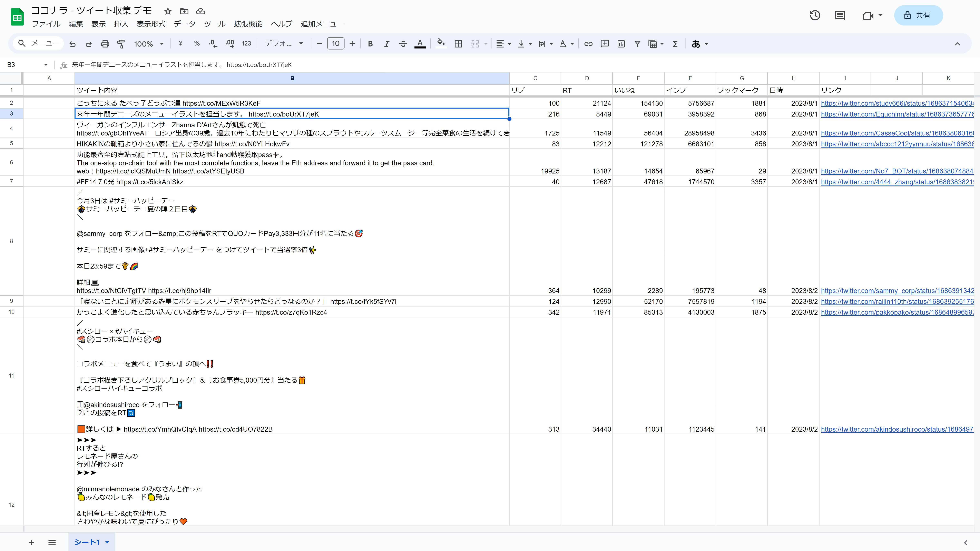Format as percent
This screenshot has height=551, width=980.
point(197,44)
